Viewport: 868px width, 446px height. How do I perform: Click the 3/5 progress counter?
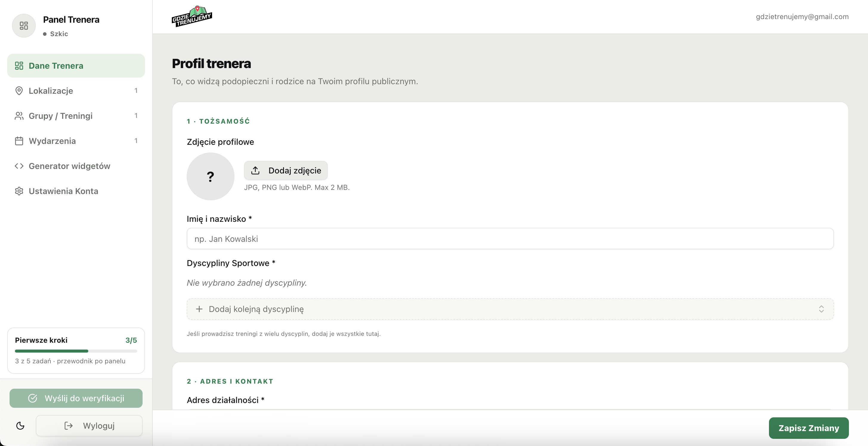click(131, 340)
